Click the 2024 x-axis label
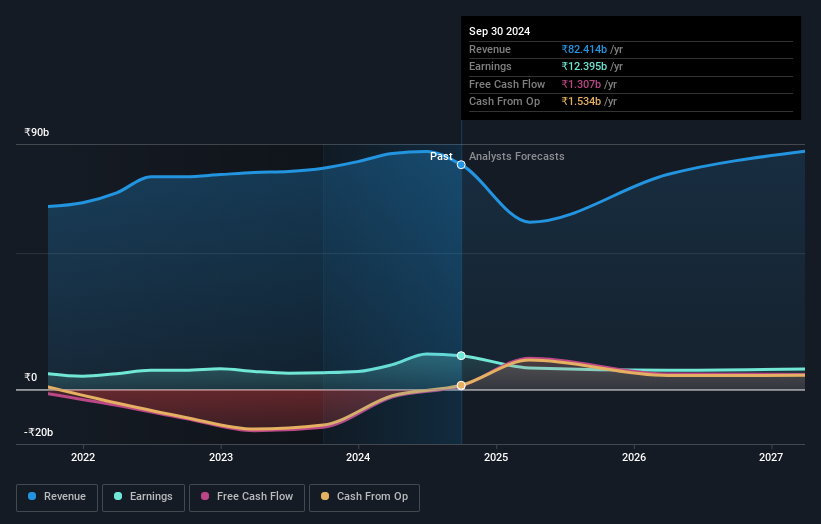Viewport: 821px width, 524px height. (358, 458)
